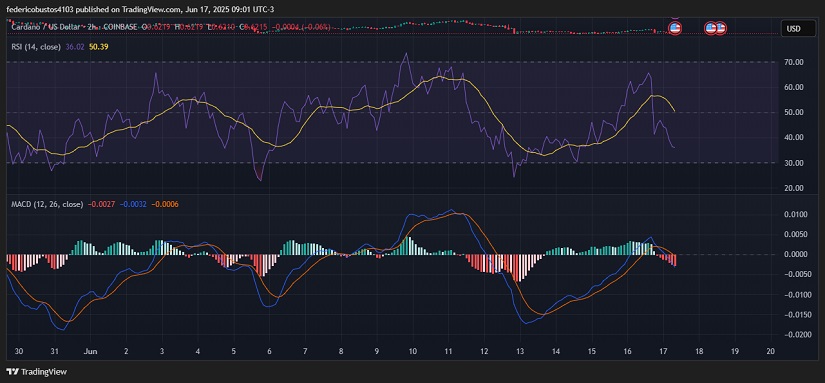Image resolution: width=825 pixels, height=383 pixels.
Task: Click the 0.0000 MACD axis label
Action: tap(796, 255)
